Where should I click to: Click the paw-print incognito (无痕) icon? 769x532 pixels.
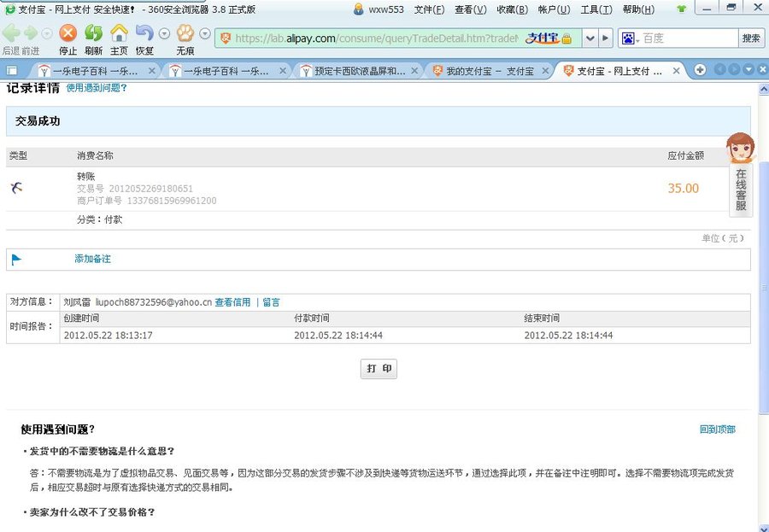pyautogui.click(x=185, y=34)
